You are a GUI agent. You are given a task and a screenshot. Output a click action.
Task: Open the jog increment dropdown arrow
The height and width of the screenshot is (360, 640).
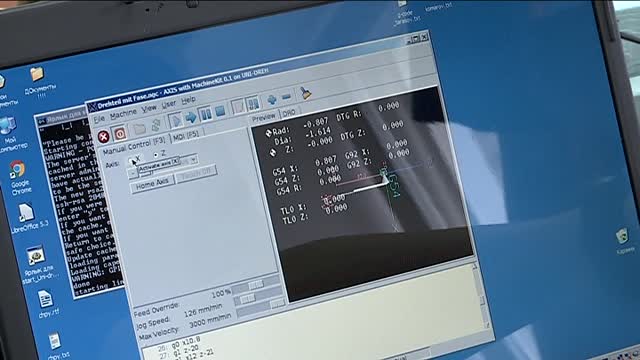click(193, 159)
